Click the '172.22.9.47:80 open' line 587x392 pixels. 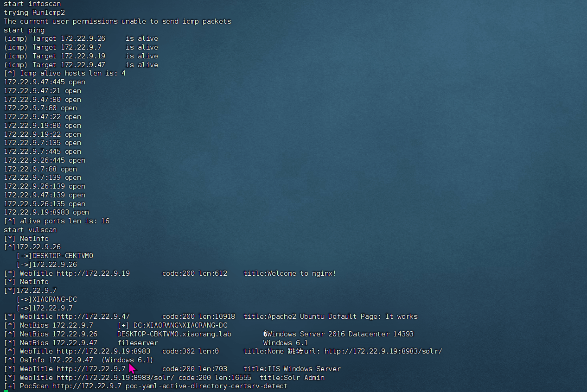(x=42, y=100)
